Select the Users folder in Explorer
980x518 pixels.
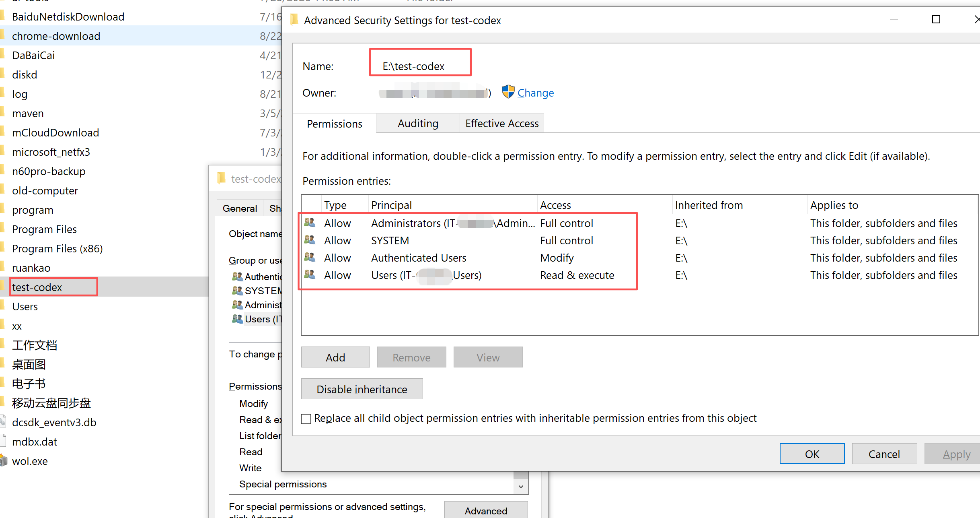tap(25, 306)
